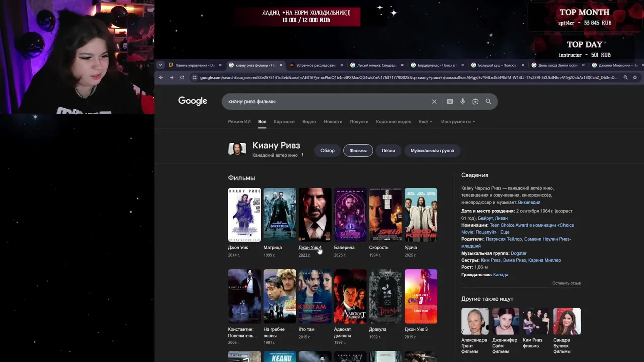Switch to 'Лысый нянька: Спецзадание' browser tab

(376, 65)
